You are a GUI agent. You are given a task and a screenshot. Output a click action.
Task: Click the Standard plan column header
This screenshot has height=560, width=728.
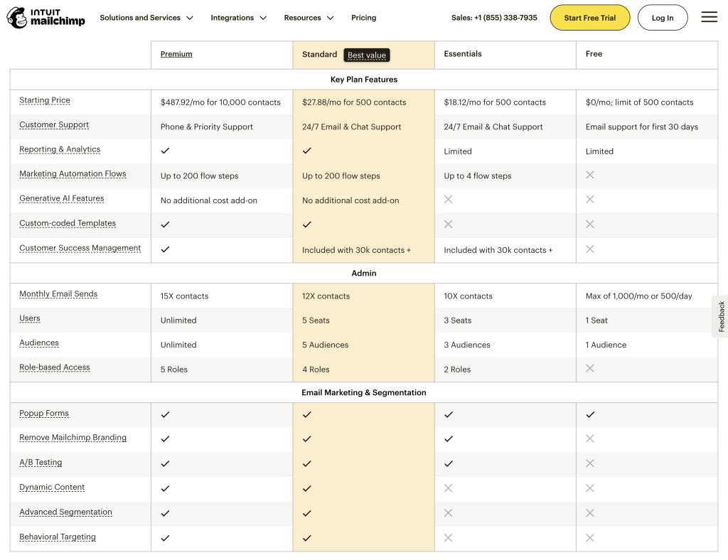pyautogui.click(x=319, y=54)
